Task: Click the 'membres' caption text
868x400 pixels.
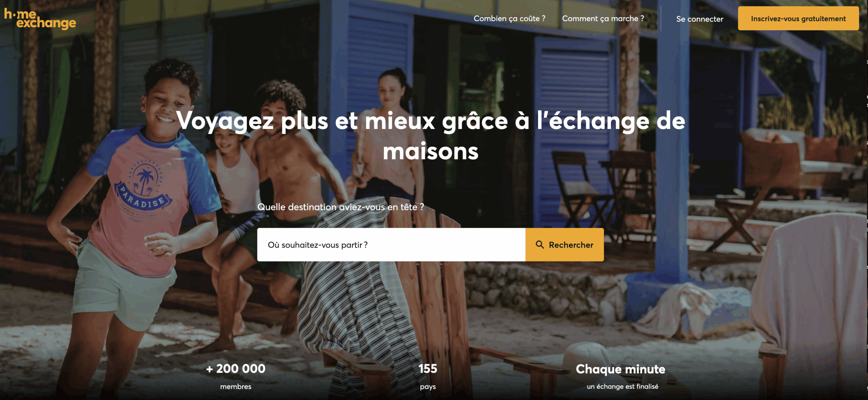Action: coord(236,386)
